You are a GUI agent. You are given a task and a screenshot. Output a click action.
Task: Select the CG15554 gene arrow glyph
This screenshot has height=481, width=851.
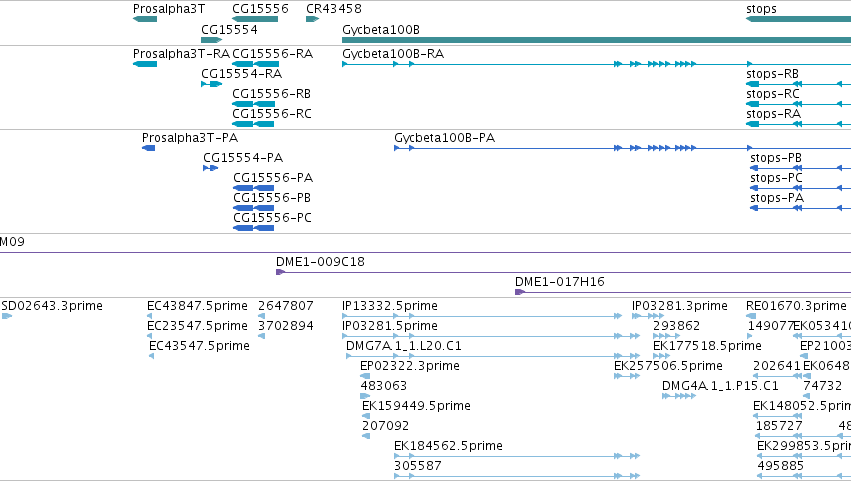click(x=212, y=40)
